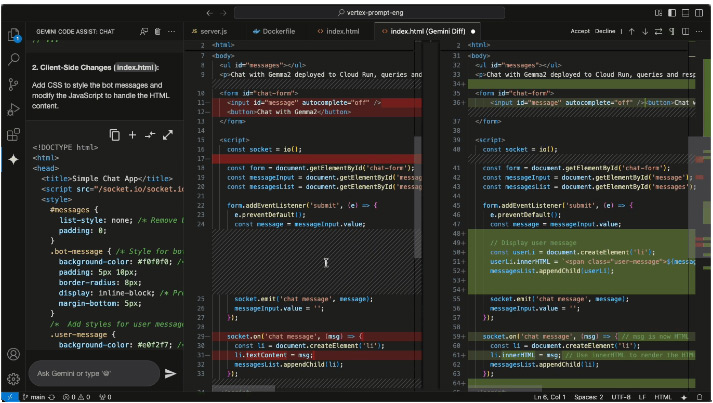
Task: Open diff editor more actions menu
Action: [x=699, y=31]
